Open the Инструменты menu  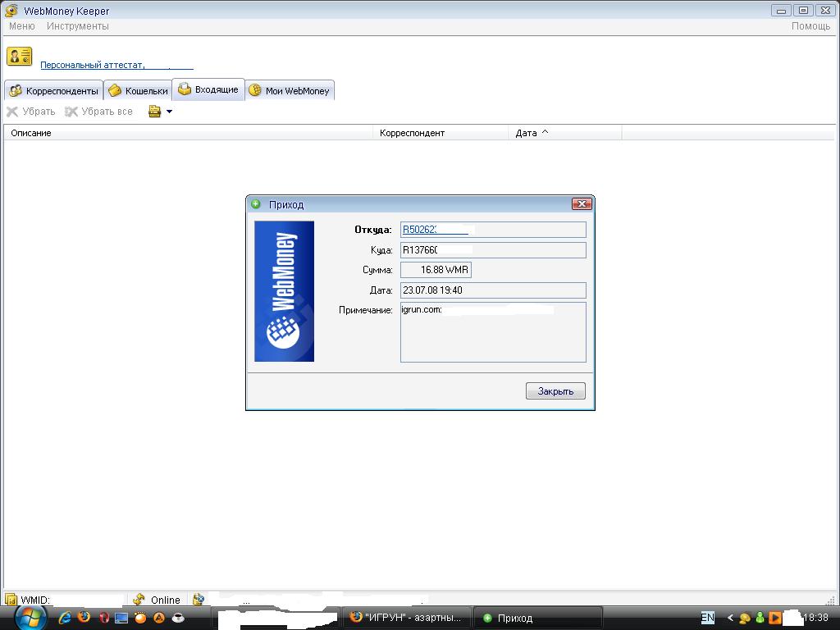pos(77,26)
